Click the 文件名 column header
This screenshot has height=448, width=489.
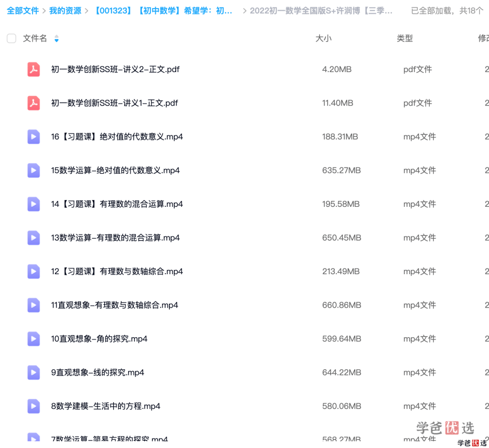(x=35, y=38)
